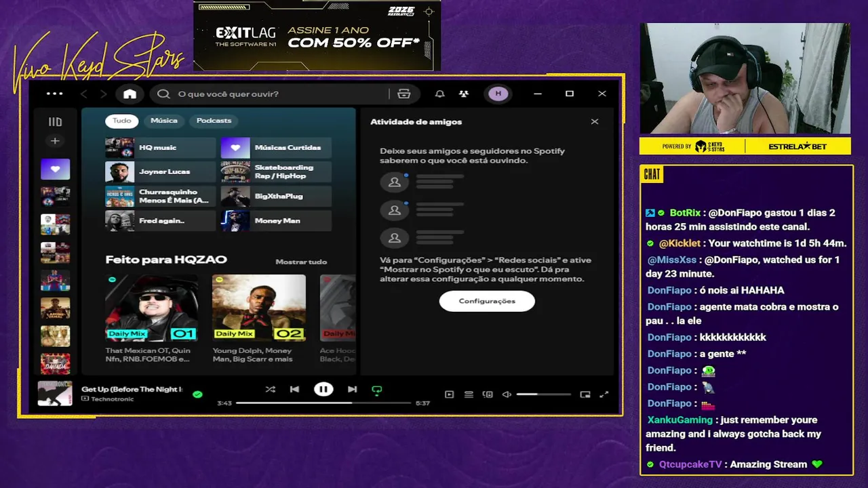Open the Home page icon
Image resolution: width=868 pixels, height=488 pixels.
130,94
